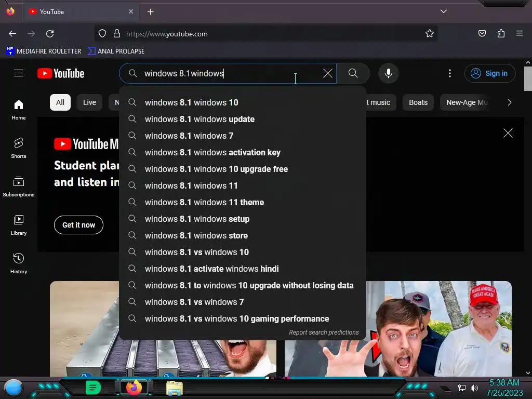Open the green notes app on taskbar
Image resolution: width=532 pixels, height=399 pixels.
93,388
